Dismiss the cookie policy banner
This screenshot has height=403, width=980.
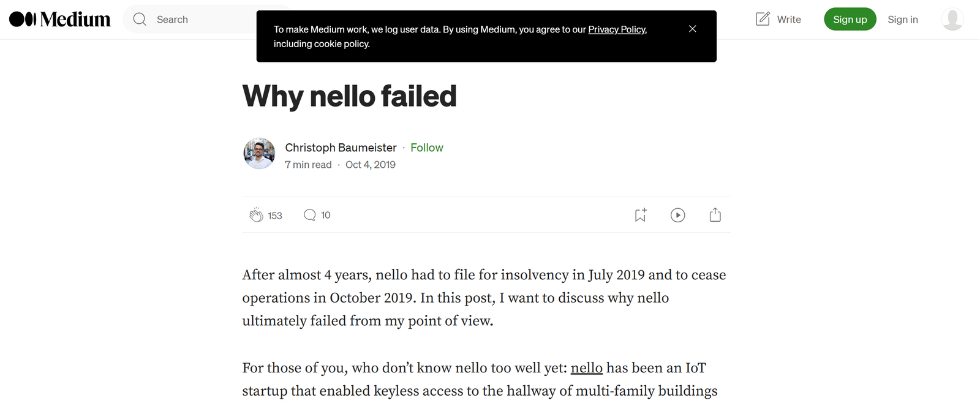pos(692,29)
